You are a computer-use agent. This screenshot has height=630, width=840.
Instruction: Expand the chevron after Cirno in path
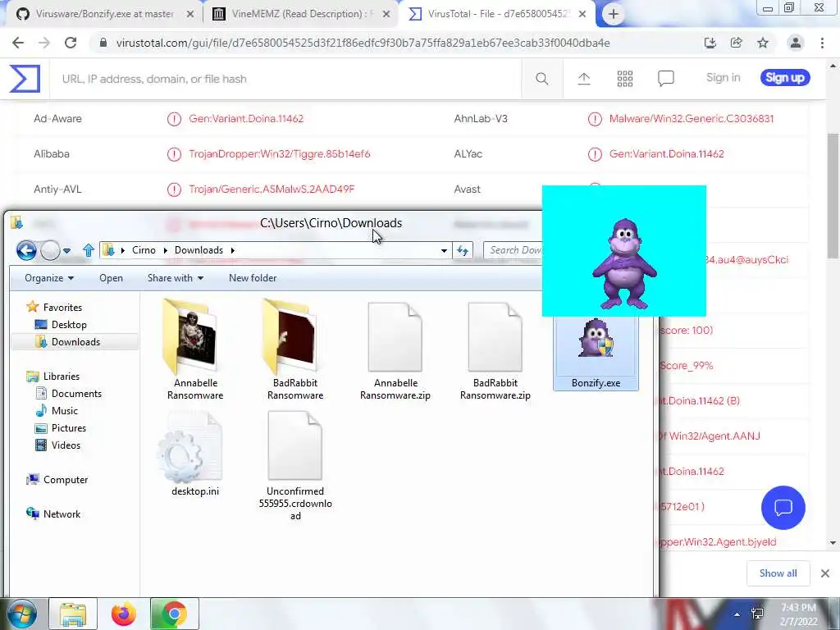(165, 250)
